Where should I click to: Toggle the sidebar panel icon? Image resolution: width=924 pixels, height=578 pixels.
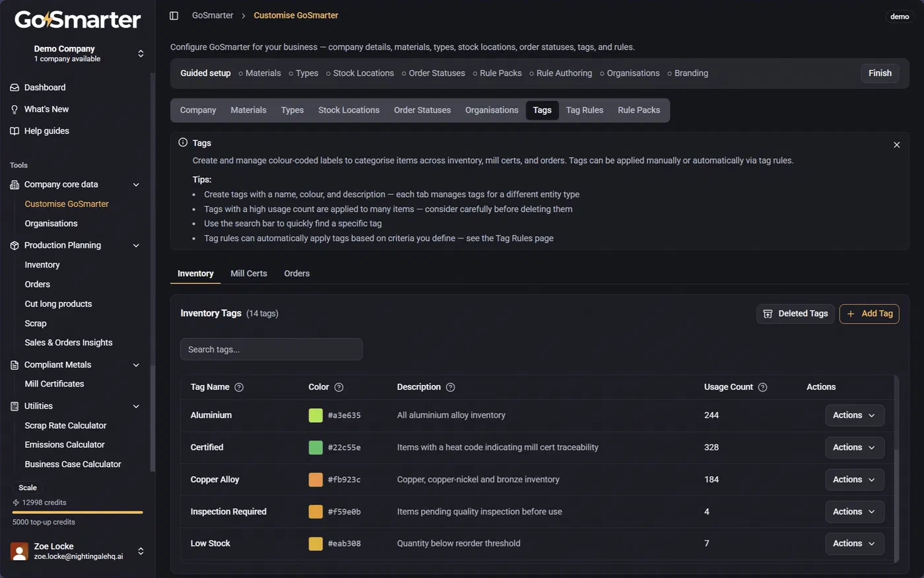coord(174,15)
